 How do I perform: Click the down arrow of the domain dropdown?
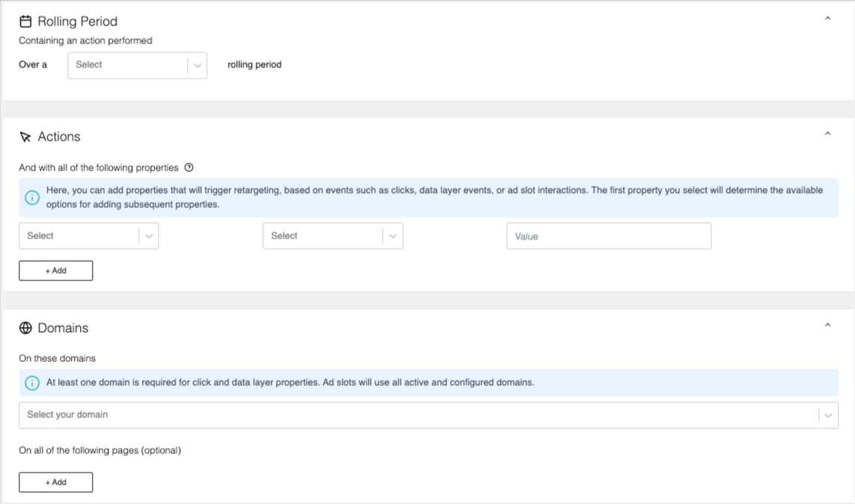coord(828,416)
